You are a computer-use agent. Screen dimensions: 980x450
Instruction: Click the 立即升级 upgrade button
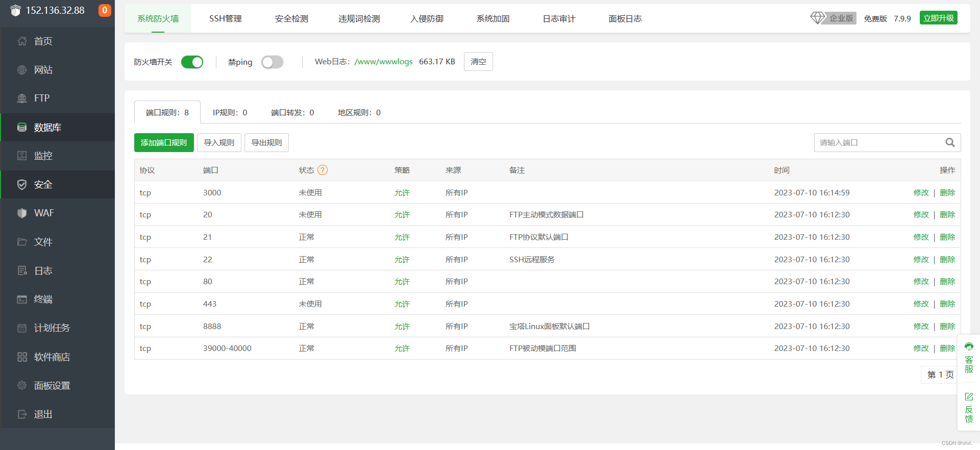pyautogui.click(x=939, y=18)
